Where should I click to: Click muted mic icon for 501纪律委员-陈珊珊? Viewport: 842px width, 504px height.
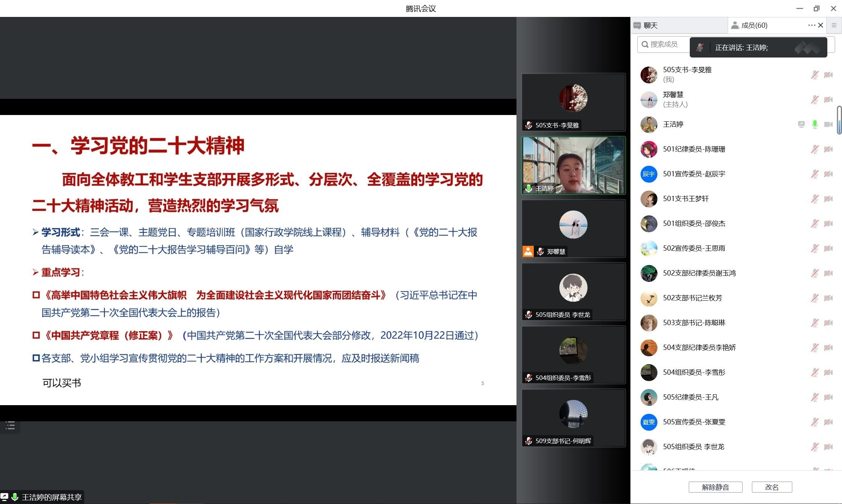coord(815,149)
